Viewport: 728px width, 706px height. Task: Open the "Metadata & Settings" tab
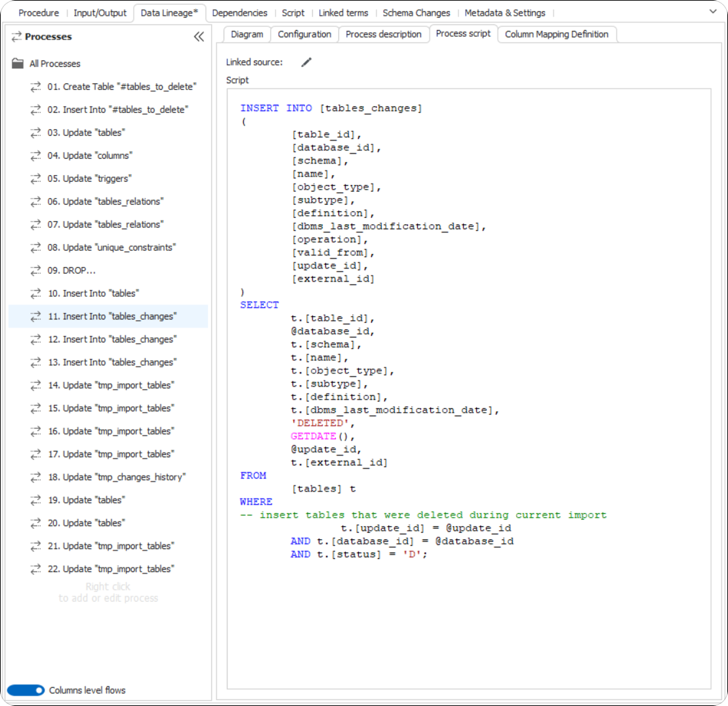click(x=505, y=12)
